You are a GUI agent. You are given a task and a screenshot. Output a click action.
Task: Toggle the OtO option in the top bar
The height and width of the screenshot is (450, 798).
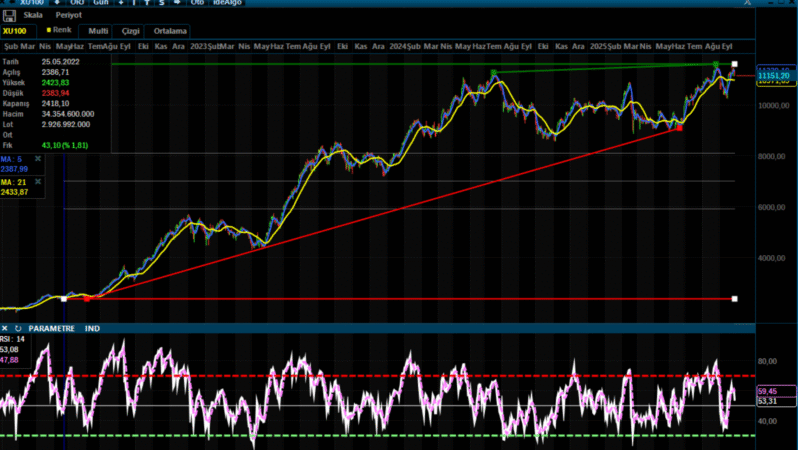[x=77, y=3]
